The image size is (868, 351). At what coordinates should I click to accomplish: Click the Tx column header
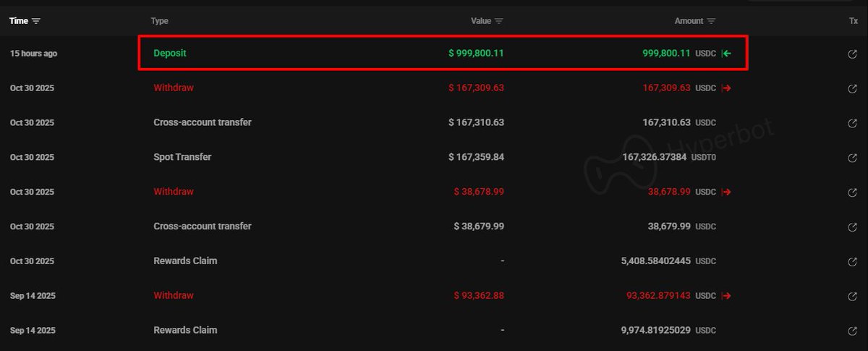tap(854, 21)
